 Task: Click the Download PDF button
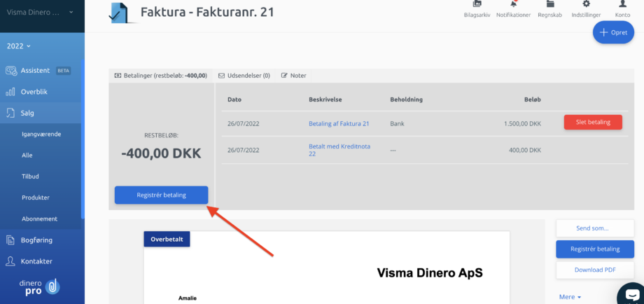pyautogui.click(x=595, y=270)
